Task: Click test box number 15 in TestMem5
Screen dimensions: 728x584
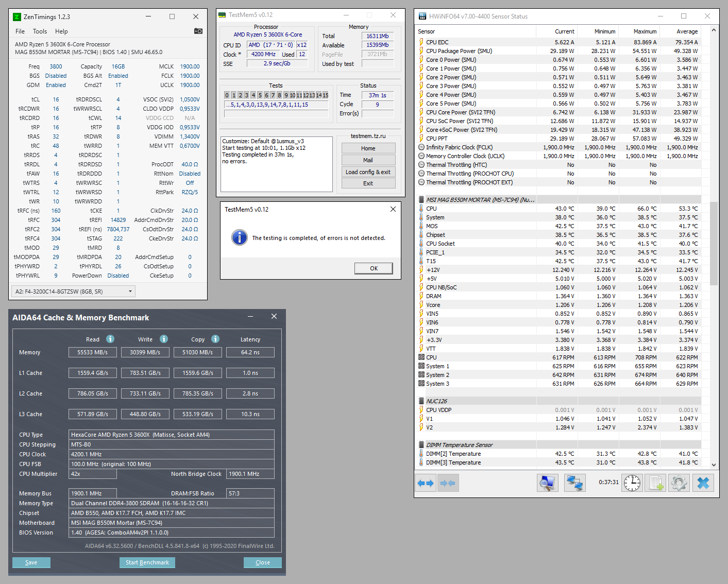Action: pyautogui.click(x=326, y=95)
